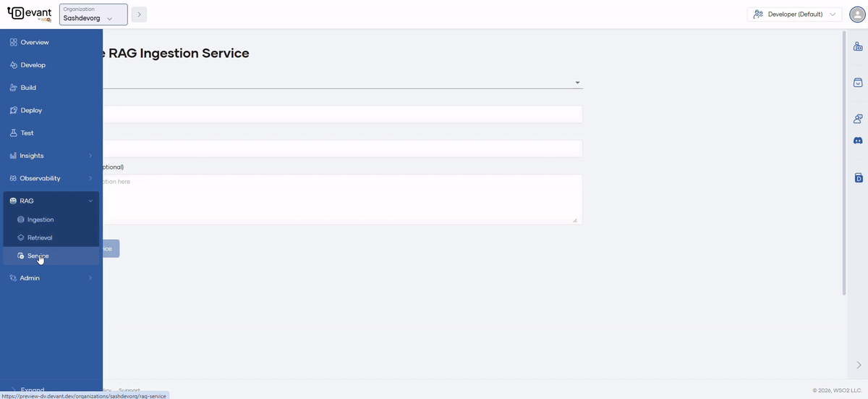Select Retrieval under RAG
The width and height of the screenshot is (868, 399).
click(40, 238)
